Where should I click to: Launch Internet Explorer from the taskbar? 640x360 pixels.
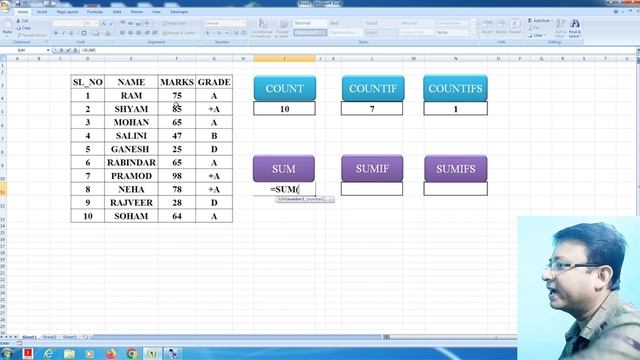coord(49,353)
